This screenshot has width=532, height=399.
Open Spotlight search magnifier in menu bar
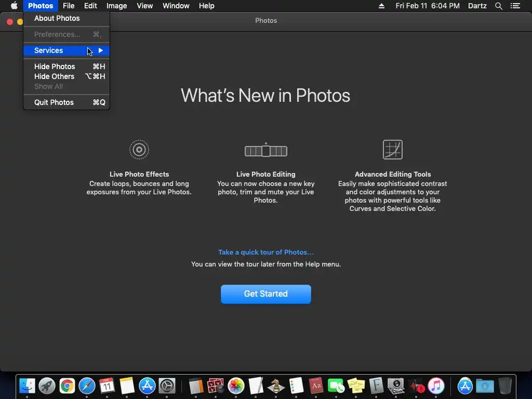[x=498, y=6]
